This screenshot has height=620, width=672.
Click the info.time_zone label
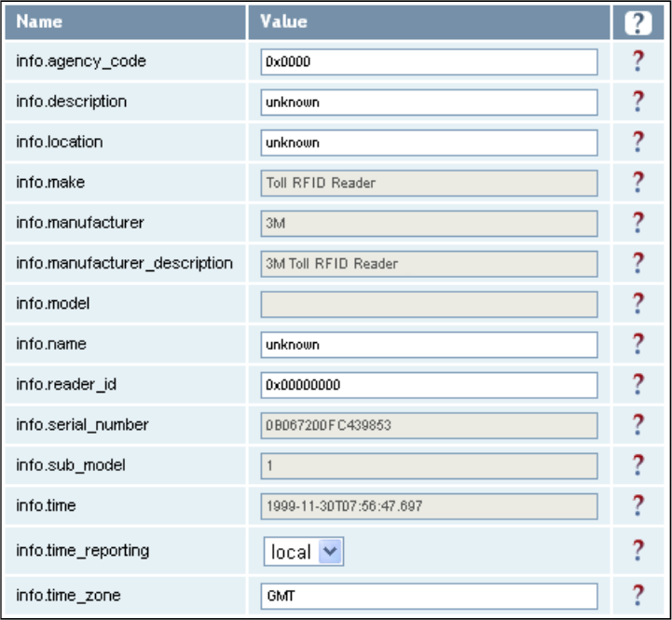69,596
